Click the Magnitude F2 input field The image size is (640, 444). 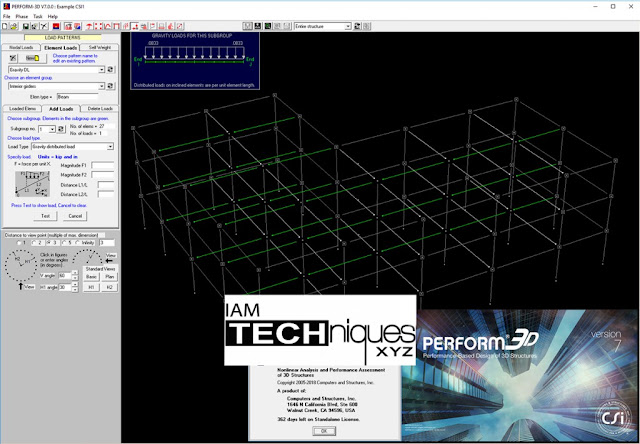(x=102, y=175)
